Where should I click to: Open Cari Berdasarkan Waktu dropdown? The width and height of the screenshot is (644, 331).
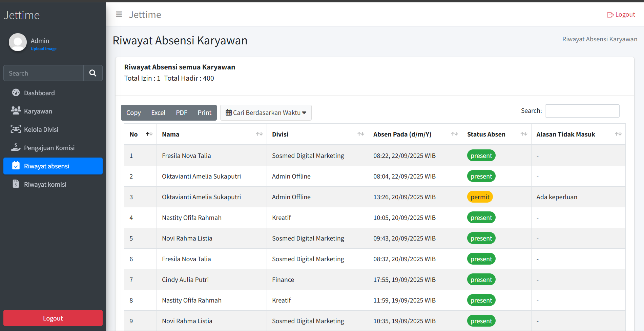[266, 112]
